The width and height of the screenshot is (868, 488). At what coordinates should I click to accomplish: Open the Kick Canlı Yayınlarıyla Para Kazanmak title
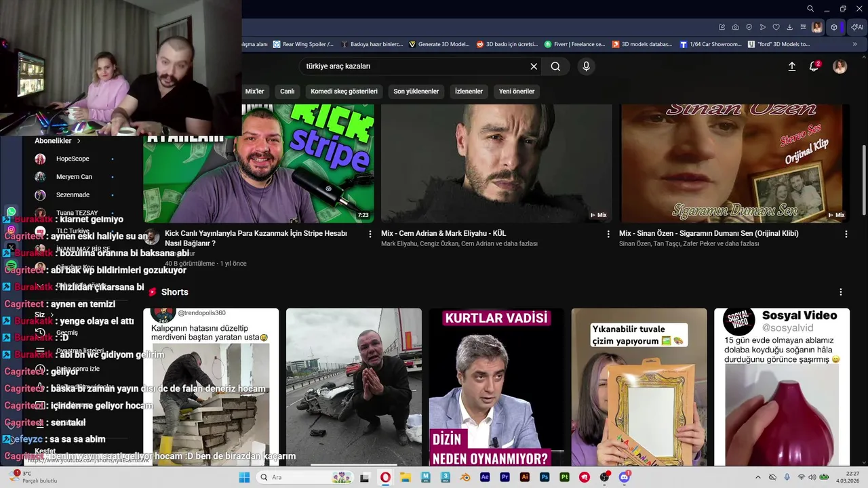click(x=256, y=238)
